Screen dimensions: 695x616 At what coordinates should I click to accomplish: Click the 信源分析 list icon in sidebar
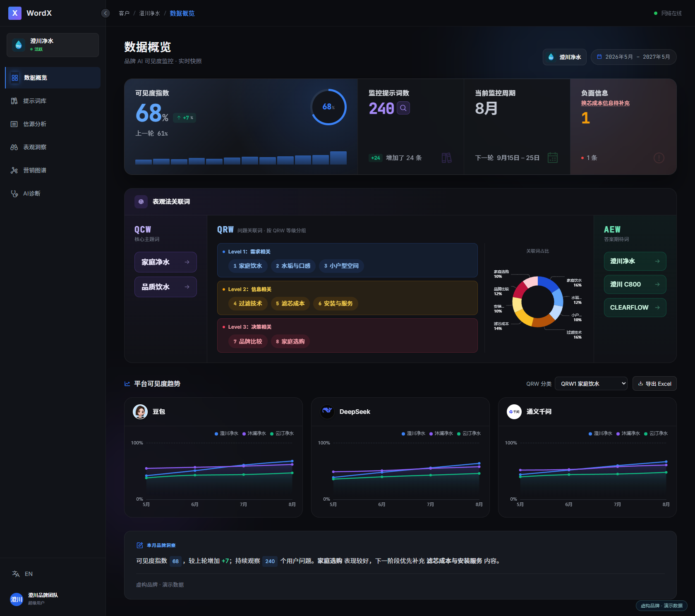pyautogui.click(x=14, y=124)
